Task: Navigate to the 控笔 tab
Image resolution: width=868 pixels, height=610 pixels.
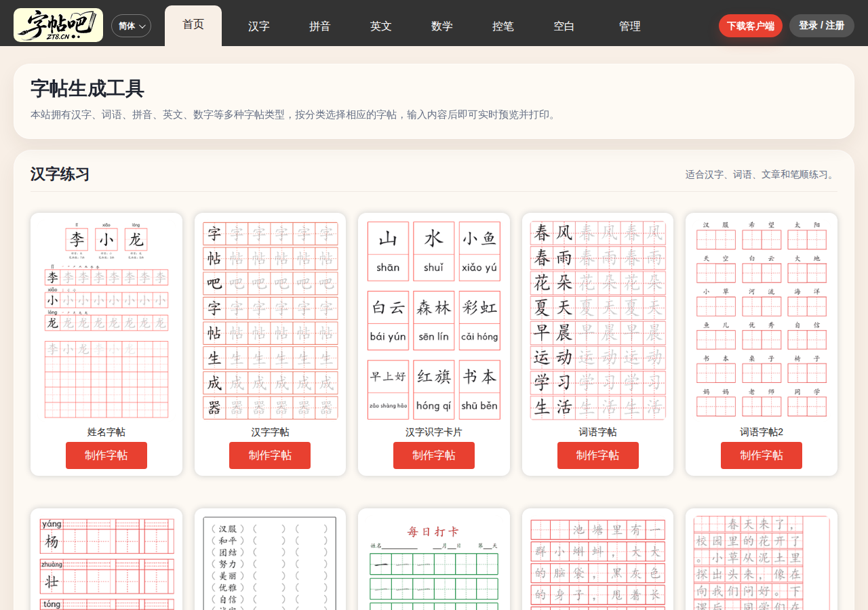Action: point(503,26)
